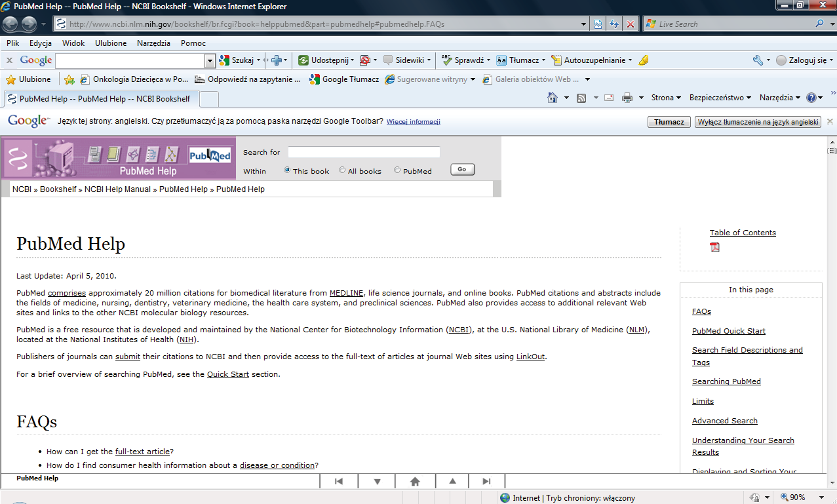Image resolution: width=837 pixels, height=504 pixels.
Task: Open Google Toolbar wrench settings icon
Action: pos(758,60)
